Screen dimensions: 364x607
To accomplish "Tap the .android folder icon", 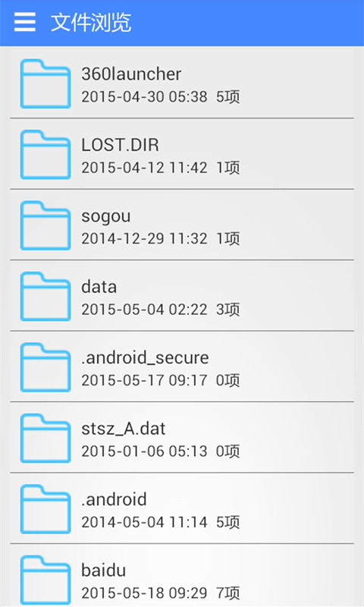I will point(45,508).
